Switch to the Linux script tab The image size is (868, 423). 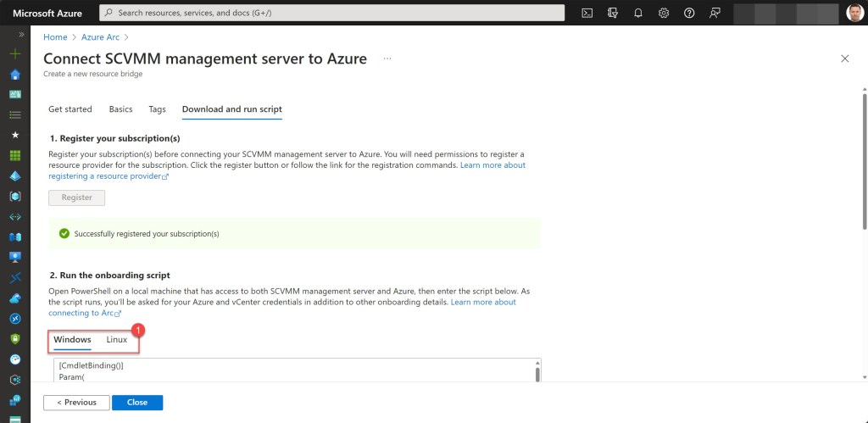[116, 340]
